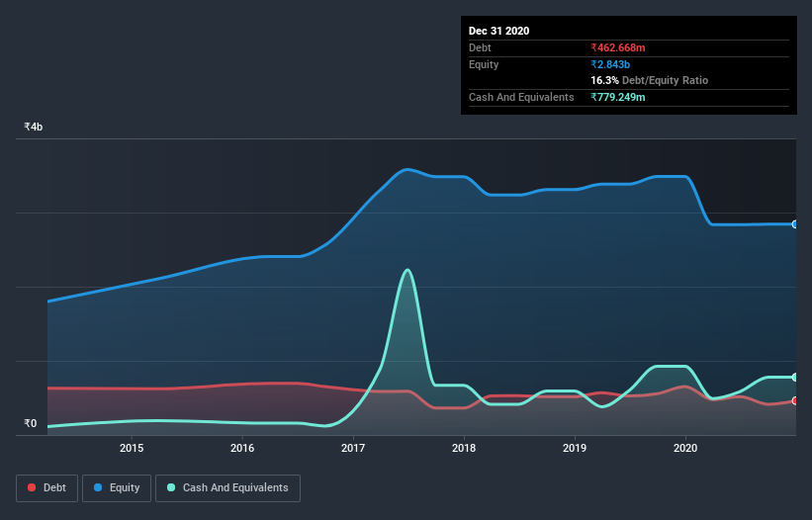Click the 2017 x-axis label
Image resolution: width=812 pixels, height=520 pixels.
tap(353, 448)
